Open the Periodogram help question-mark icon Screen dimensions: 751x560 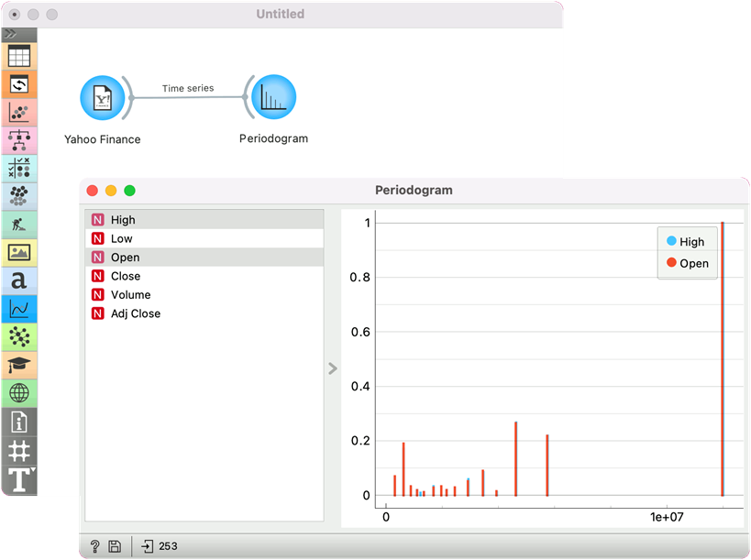[x=94, y=546]
